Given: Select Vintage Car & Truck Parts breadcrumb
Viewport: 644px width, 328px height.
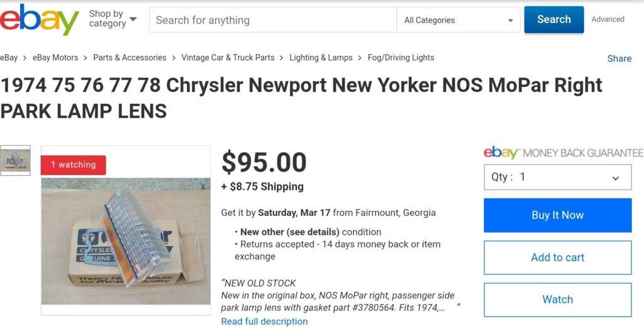Looking at the screenshot, I should tap(228, 57).
